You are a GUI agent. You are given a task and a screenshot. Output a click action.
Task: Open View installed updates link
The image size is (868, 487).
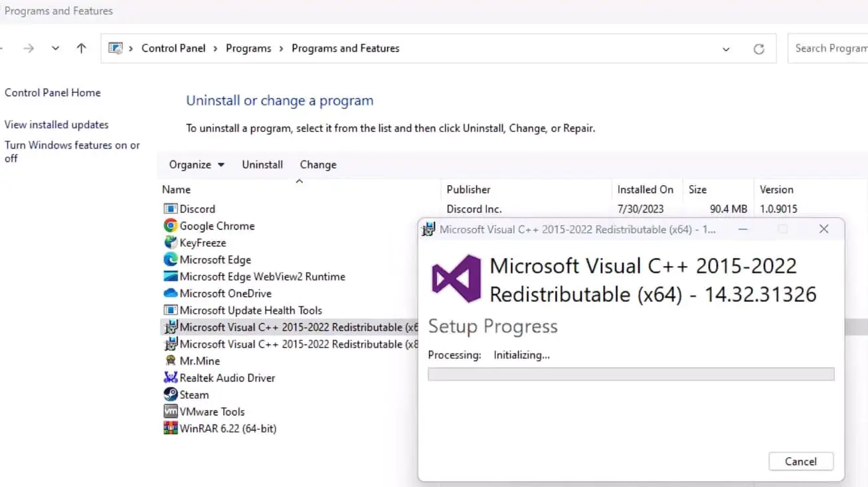[x=56, y=125]
